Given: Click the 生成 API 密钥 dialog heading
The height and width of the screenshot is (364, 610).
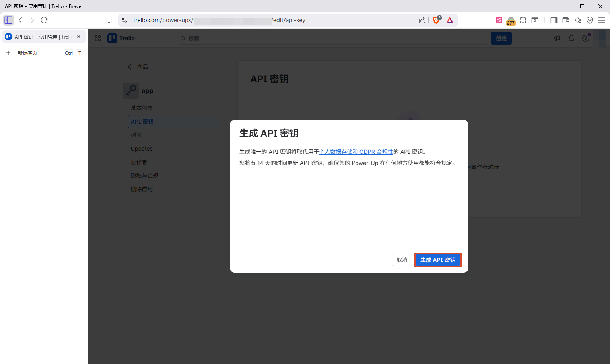Looking at the screenshot, I should coord(269,133).
